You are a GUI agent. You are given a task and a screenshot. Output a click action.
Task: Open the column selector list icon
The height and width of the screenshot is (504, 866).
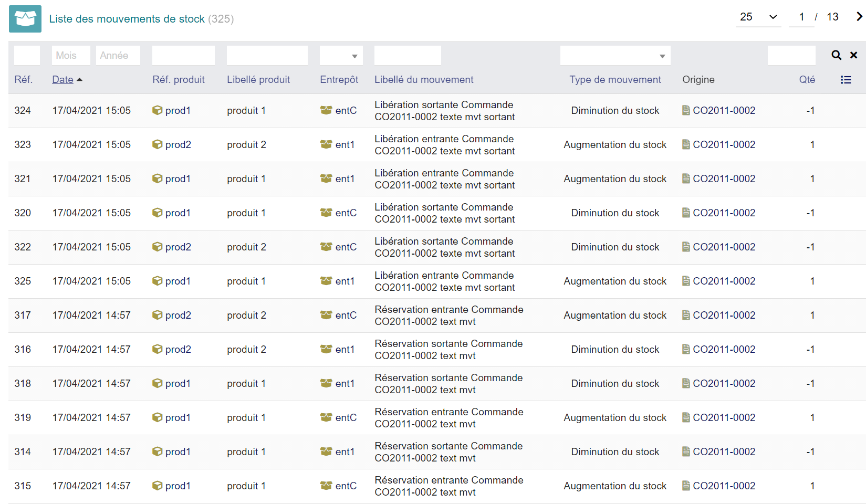point(846,80)
